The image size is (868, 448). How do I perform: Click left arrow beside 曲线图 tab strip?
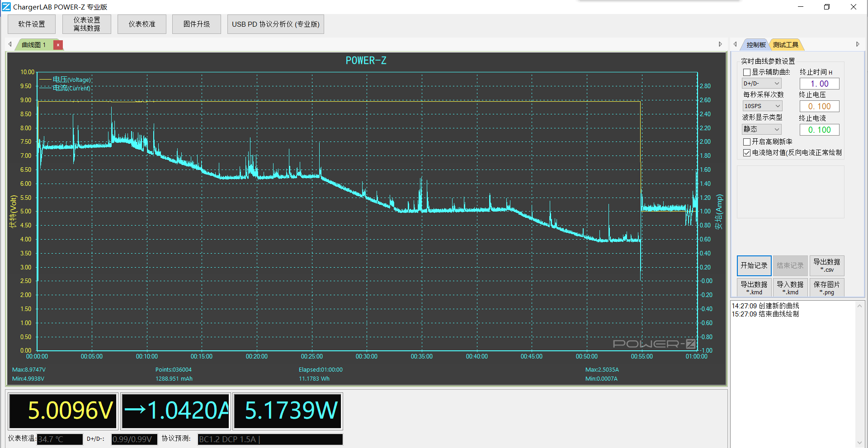coord(10,44)
